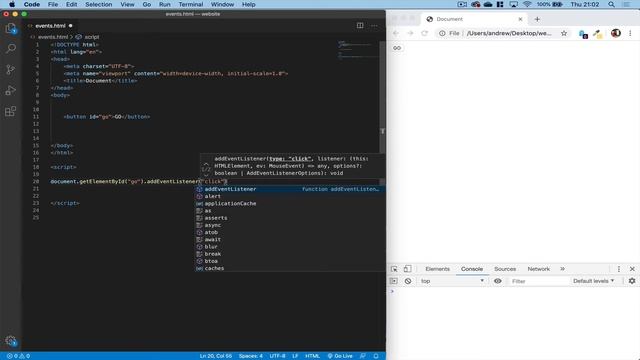Click the feedback icon in status bar
The width and height of the screenshot is (640, 360).
[x=362, y=356]
